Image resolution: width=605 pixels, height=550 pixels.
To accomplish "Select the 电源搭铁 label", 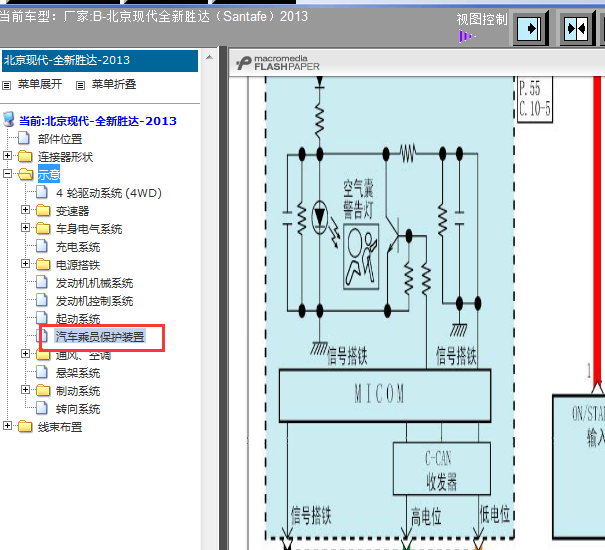I will click(78, 265).
